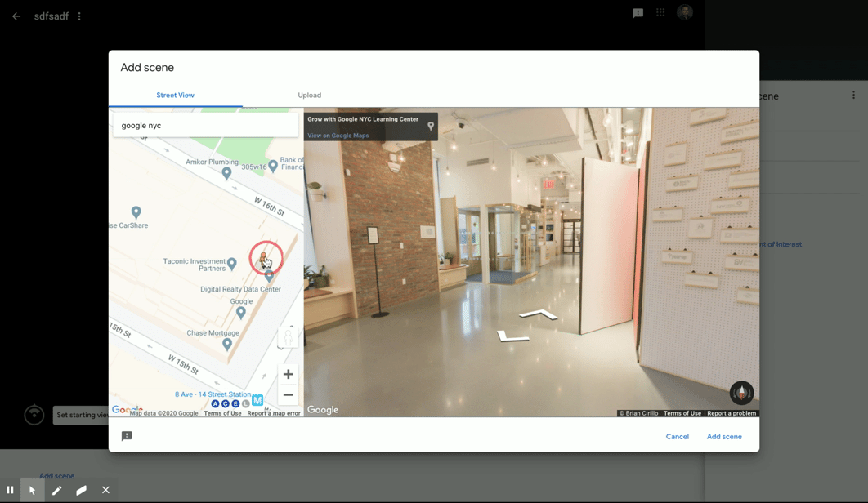This screenshot has width=868, height=503.
Task: Pause the screen recording
Action: pyautogui.click(x=10, y=490)
